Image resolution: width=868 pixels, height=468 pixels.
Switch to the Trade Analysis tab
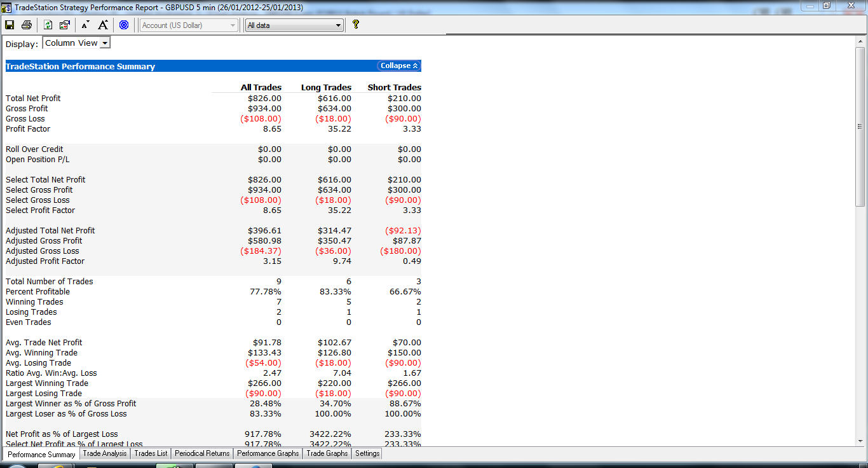pyautogui.click(x=105, y=453)
